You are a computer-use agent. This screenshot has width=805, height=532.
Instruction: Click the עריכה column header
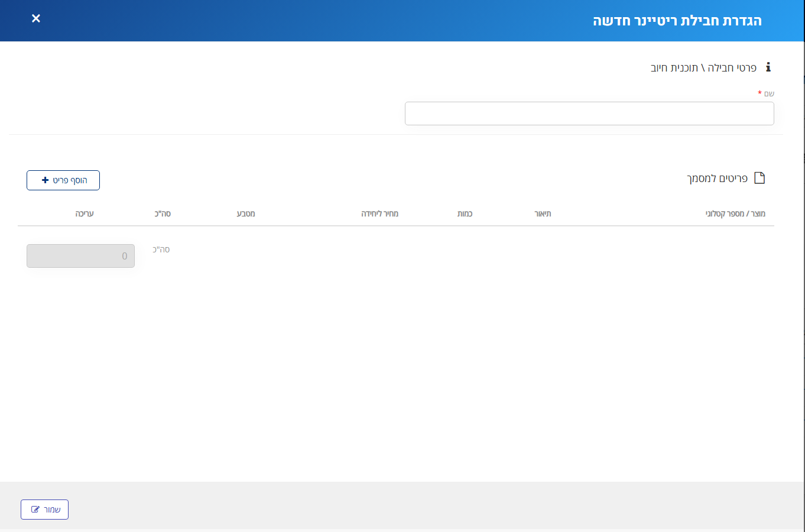tap(85, 213)
